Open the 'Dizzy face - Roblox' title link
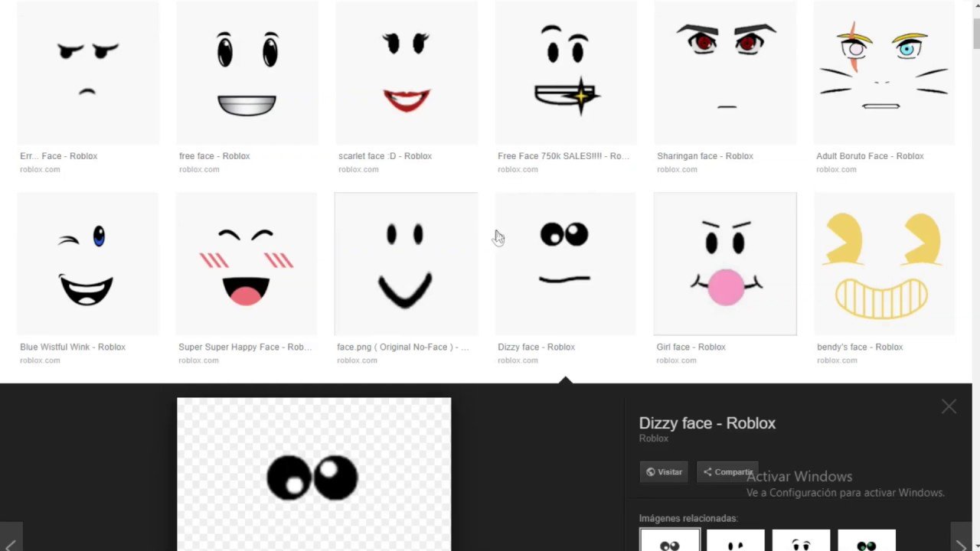The image size is (980, 551). pyautogui.click(x=707, y=423)
